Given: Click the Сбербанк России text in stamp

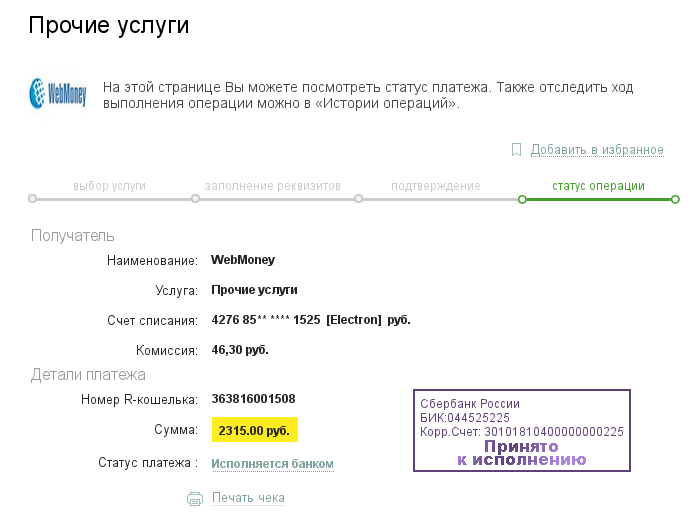Looking at the screenshot, I should coord(470,404).
